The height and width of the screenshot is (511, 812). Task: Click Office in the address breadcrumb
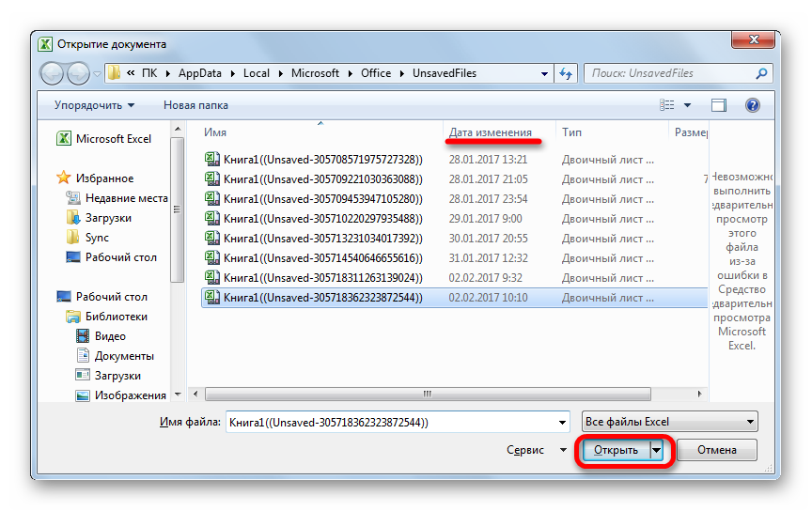click(x=376, y=73)
